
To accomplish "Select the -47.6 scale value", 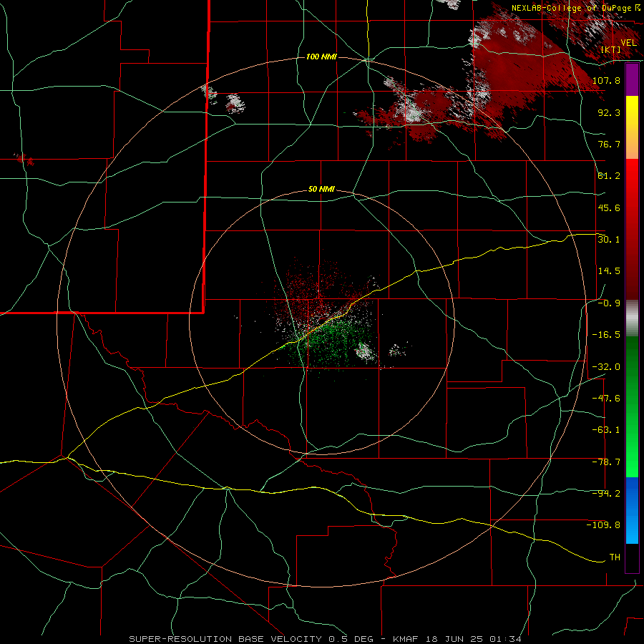I will (x=606, y=399).
